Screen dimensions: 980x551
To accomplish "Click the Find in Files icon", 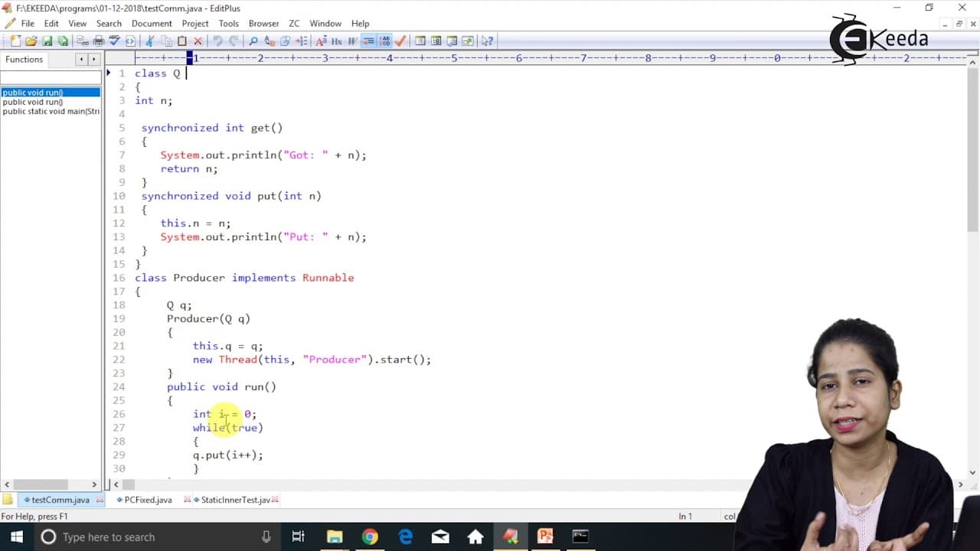I will (x=285, y=41).
